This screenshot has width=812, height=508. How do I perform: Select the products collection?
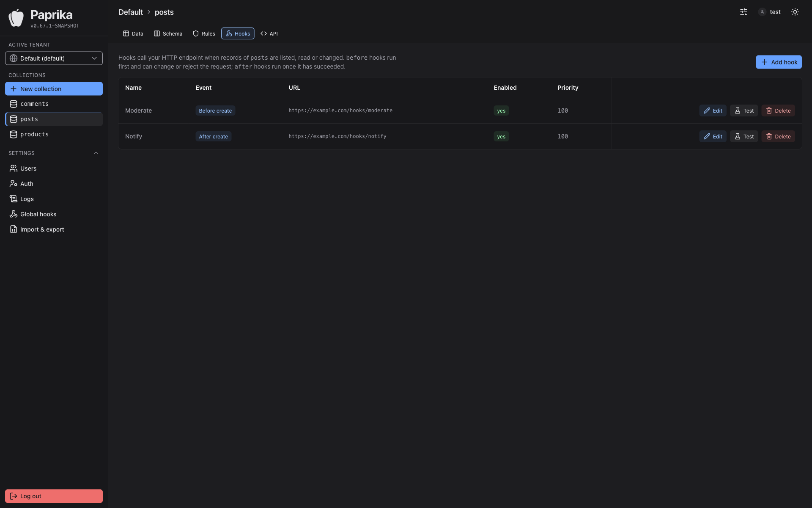[54, 134]
